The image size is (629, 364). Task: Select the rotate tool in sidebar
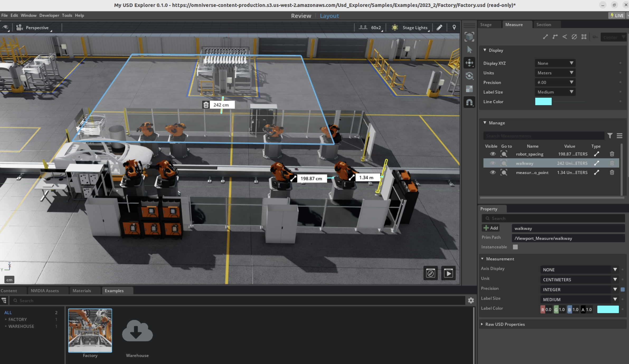469,76
